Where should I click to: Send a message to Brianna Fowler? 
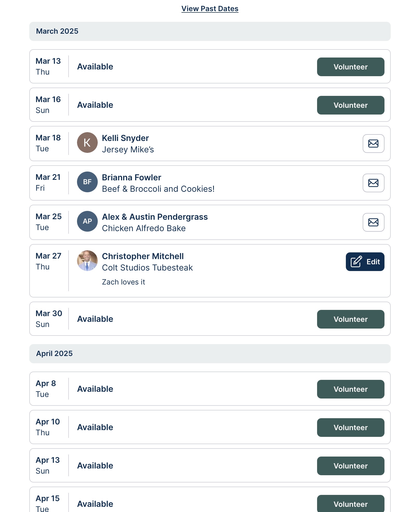coord(373,183)
